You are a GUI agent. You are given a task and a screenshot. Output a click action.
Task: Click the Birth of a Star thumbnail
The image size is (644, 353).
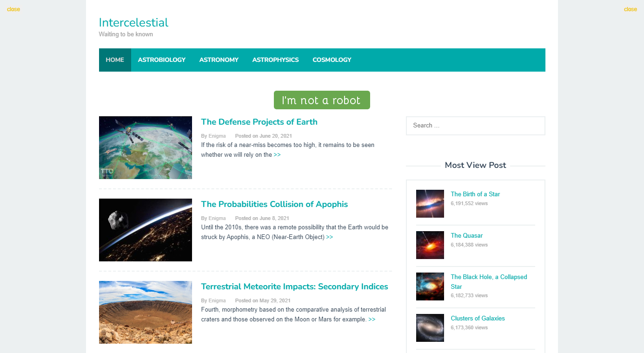tap(430, 203)
